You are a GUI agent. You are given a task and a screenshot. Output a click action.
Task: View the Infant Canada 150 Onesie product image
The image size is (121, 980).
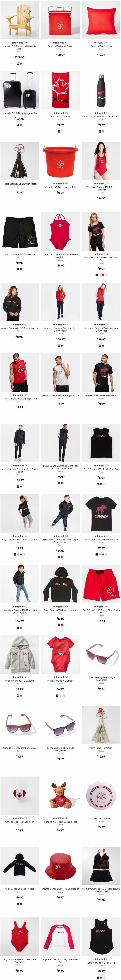tap(60, 655)
